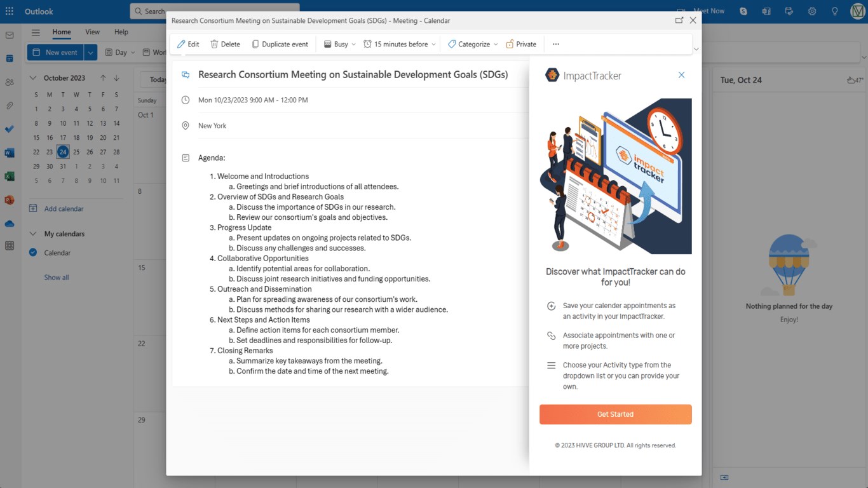Expand the meeting toolbar ribbon chevron
This screenshot has width=868, height=488.
[696, 50]
